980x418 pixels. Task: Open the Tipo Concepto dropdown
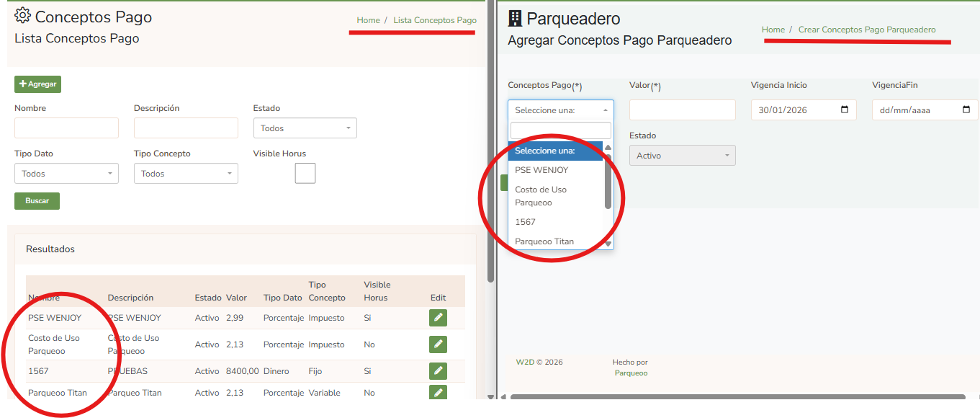coord(186,173)
